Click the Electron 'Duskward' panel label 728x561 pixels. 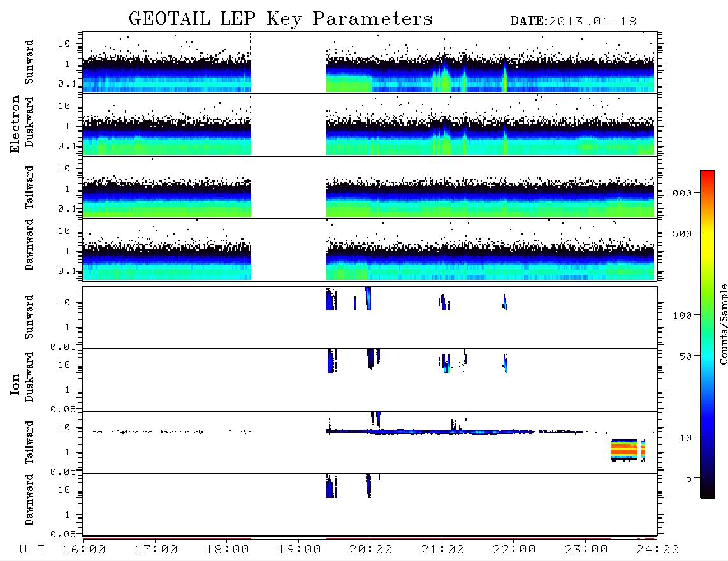coord(29,122)
